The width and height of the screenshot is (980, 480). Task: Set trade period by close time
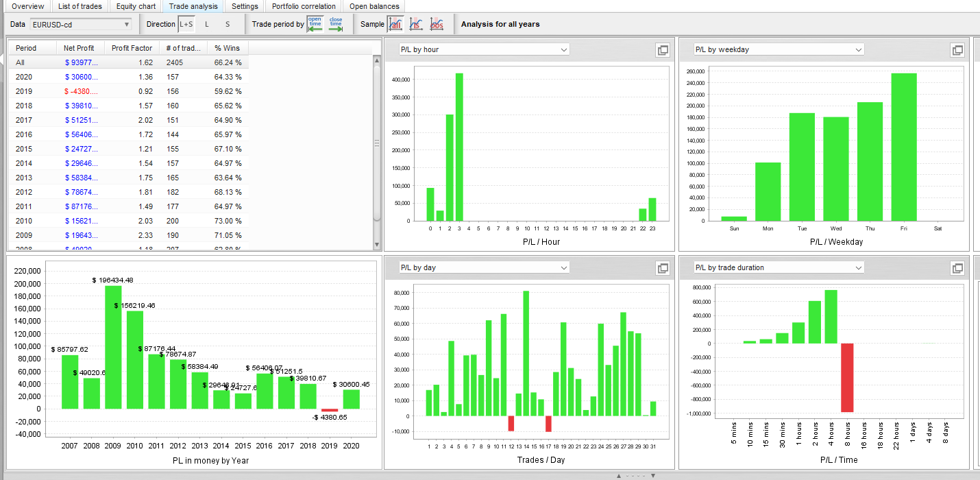coord(336,24)
